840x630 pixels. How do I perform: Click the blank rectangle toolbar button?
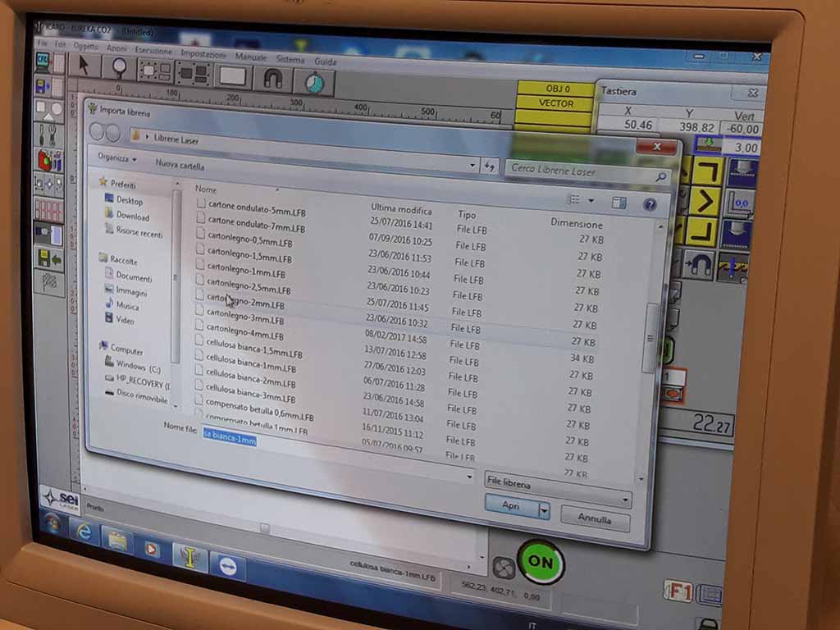[x=232, y=76]
